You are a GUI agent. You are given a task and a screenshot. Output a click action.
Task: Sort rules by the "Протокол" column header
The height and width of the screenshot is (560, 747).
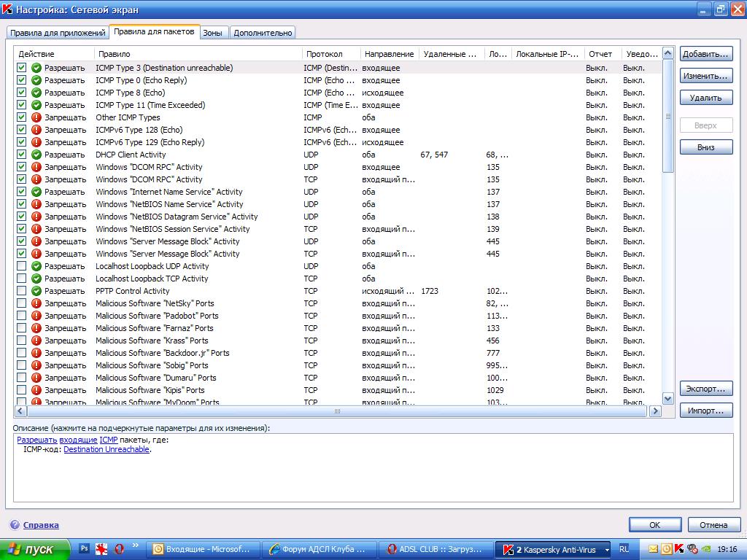pyautogui.click(x=330, y=54)
